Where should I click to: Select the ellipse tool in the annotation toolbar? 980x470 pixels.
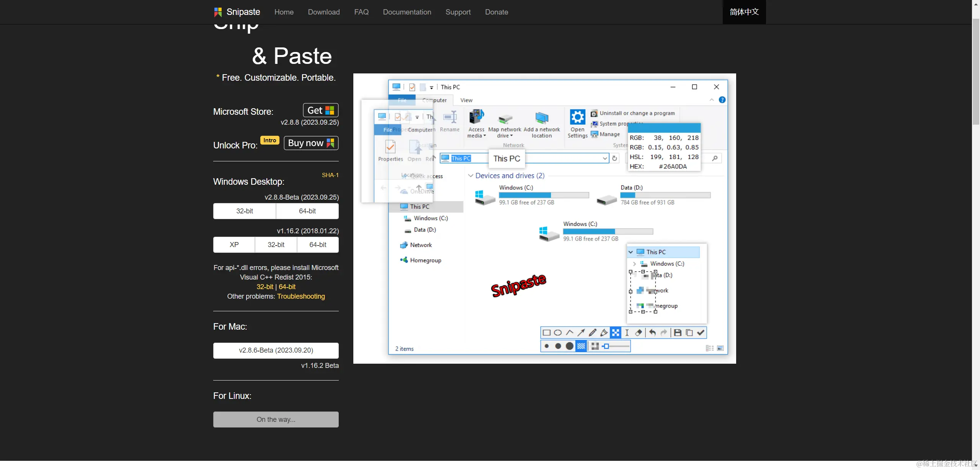click(x=558, y=333)
